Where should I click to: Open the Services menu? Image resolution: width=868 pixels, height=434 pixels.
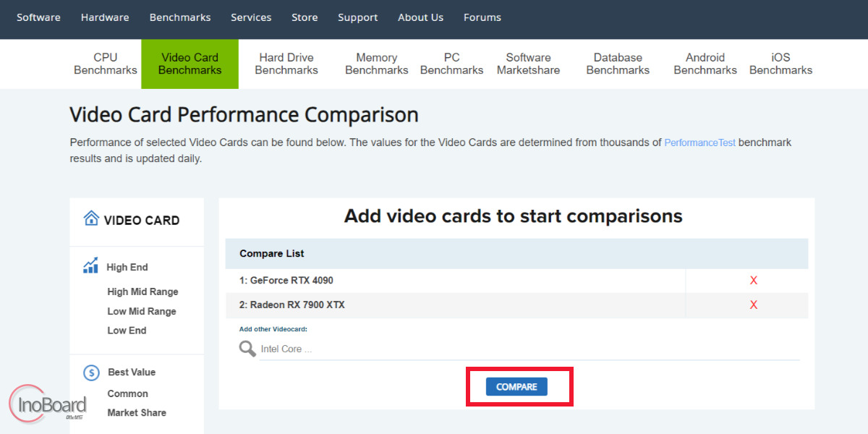coord(251,17)
